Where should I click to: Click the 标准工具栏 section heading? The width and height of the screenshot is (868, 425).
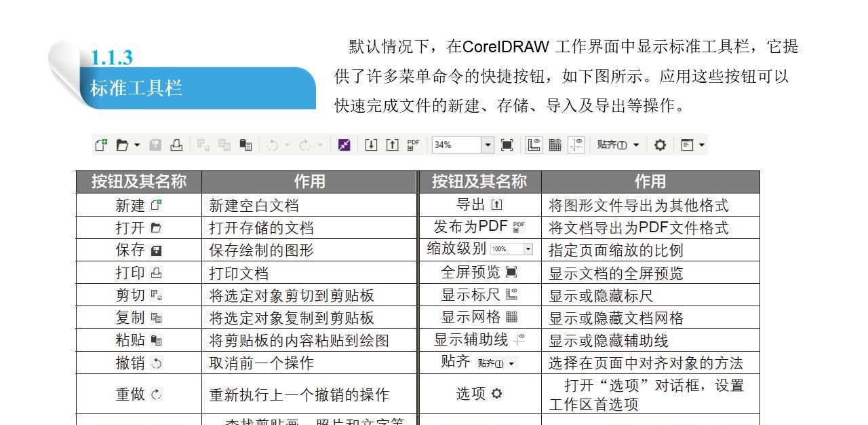136,88
